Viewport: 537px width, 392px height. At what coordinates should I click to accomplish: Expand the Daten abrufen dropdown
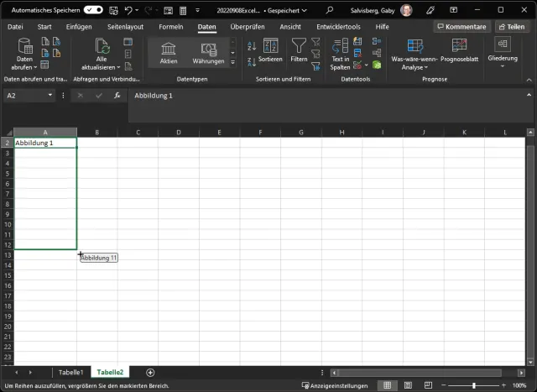[x=25, y=67]
